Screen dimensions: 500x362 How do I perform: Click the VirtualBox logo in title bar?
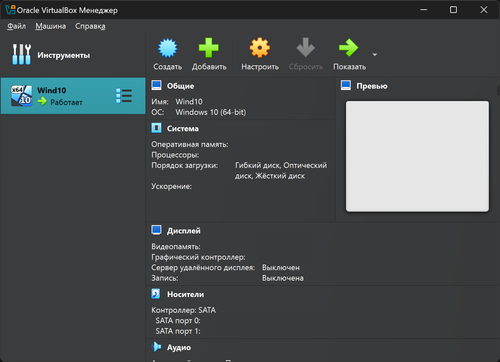(10, 10)
